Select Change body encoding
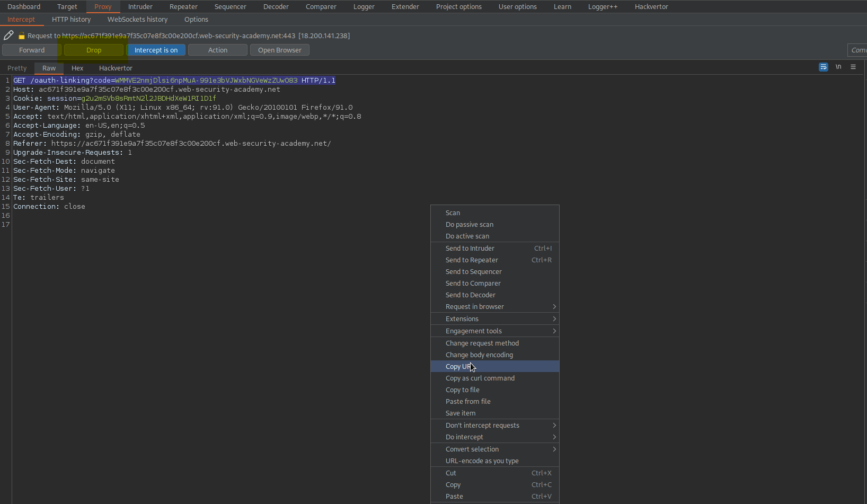Viewport: 867px width, 504px height. 495,355
